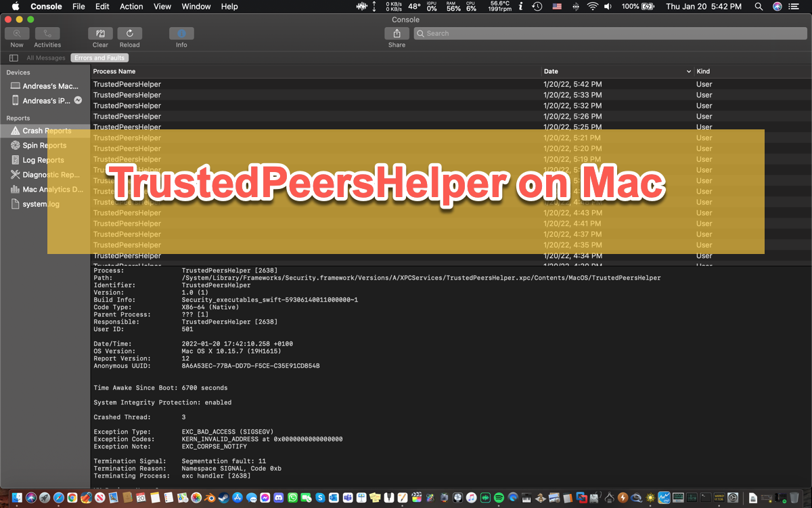Reload the messages with the Reload icon
The height and width of the screenshot is (508, 812).
coord(129,33)
